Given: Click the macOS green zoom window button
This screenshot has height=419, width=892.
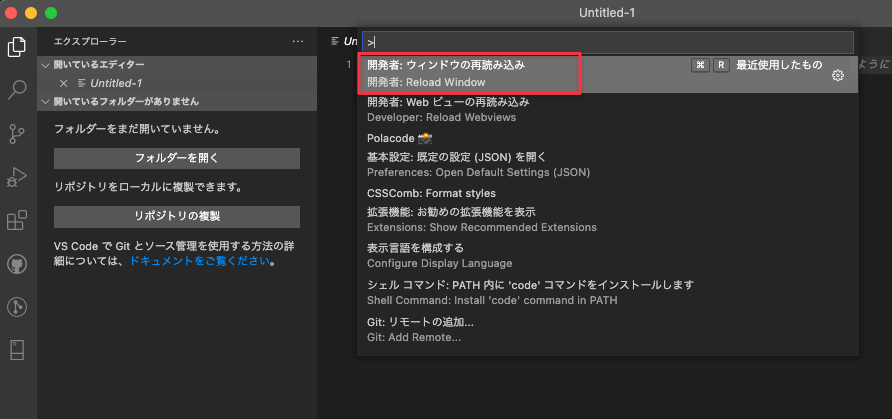Looking at the screenshot, I should point(51,13).
